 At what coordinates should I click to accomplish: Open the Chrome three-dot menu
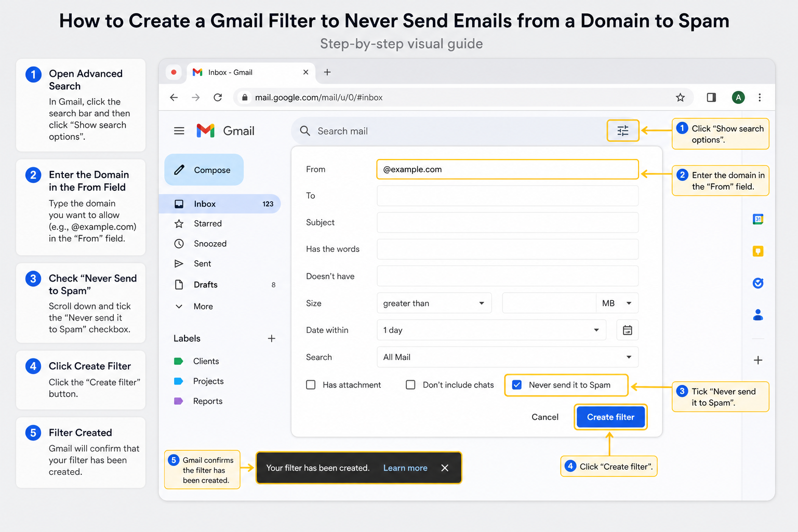pos(760,97)
